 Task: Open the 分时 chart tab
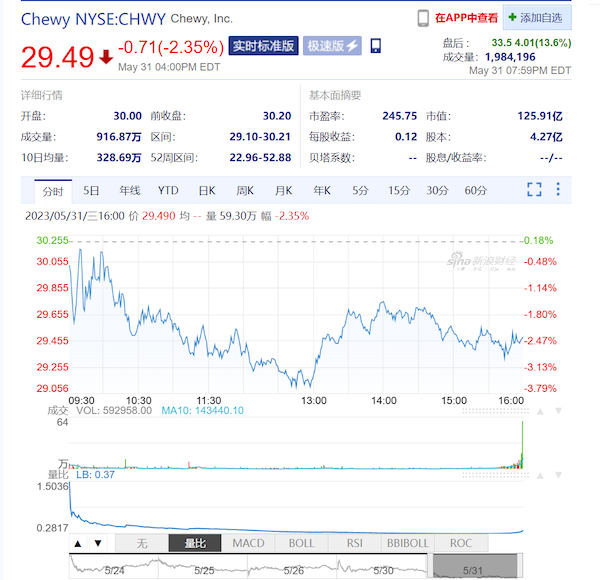tap(53, 191)
